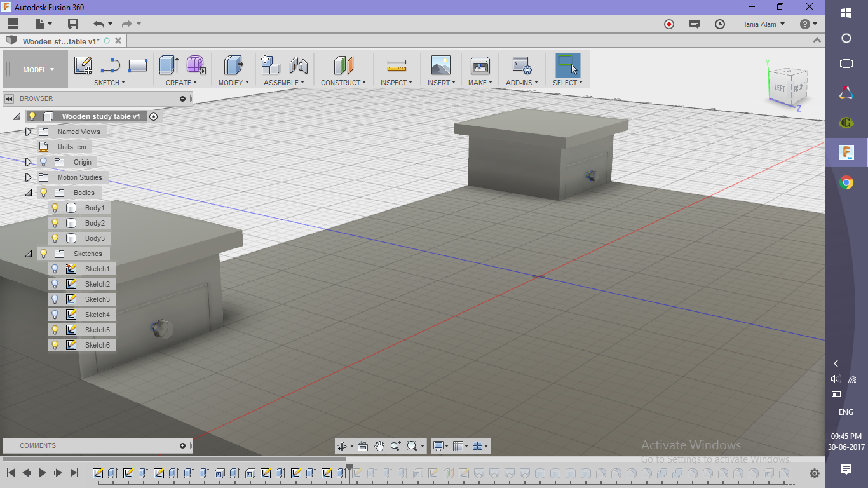
Task: Click the New Component assemble icon
Action: tap(271, 65)
